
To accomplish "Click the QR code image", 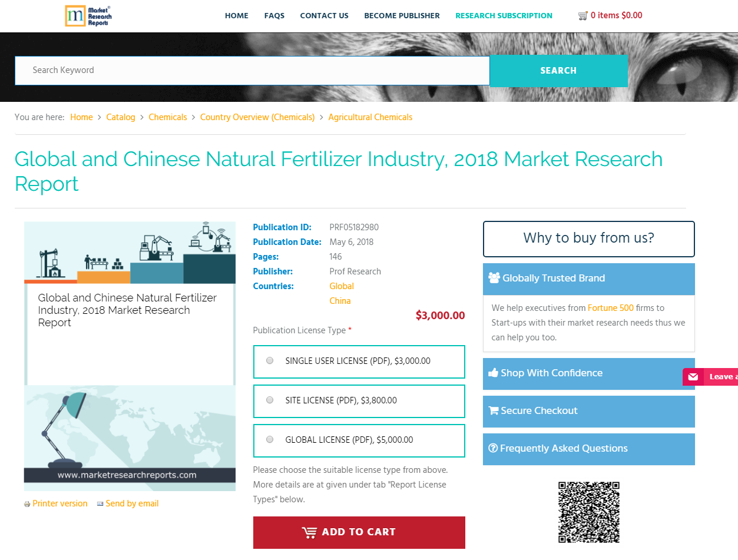I will (x=588, y=512).
